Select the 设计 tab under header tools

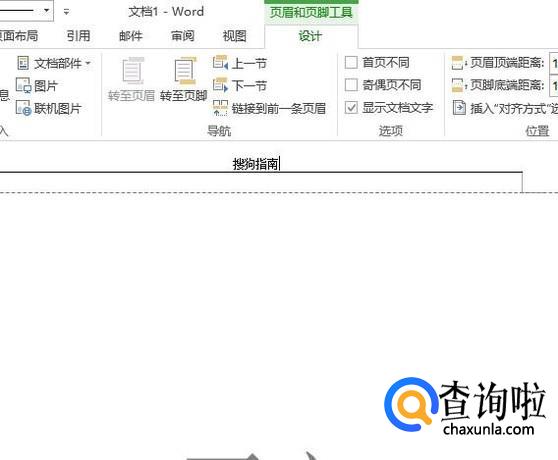310,36
